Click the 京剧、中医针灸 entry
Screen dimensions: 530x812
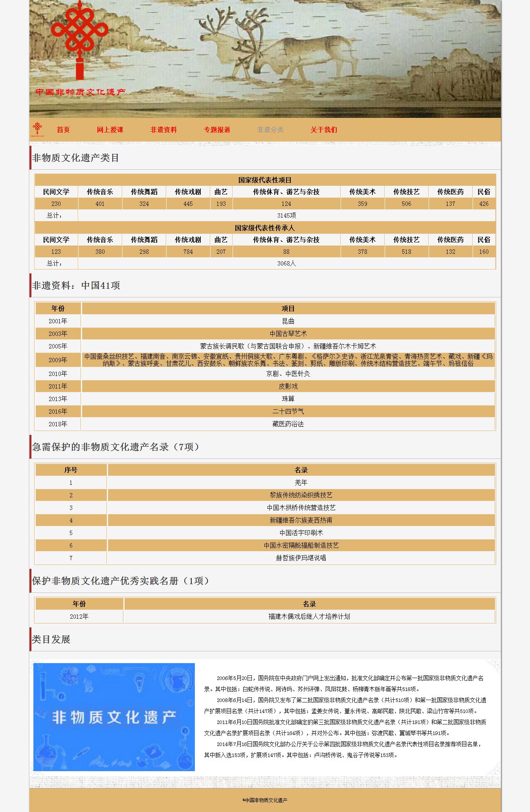288,374
